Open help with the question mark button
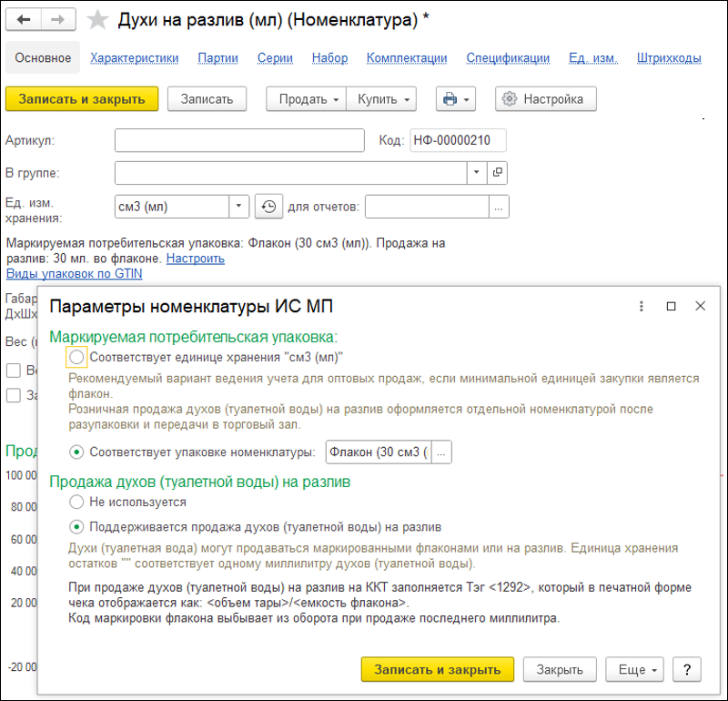Image resolution: width=728 pixels, height=701 pixels. 687,669
